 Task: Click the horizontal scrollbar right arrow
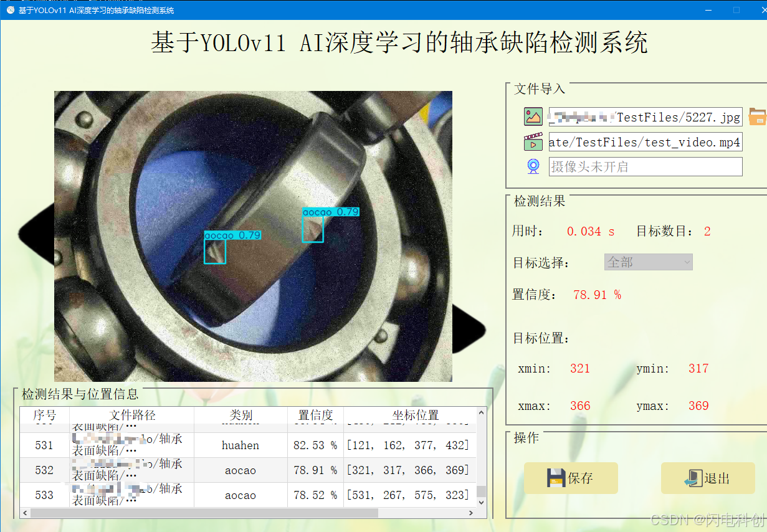tap(472, 513)
